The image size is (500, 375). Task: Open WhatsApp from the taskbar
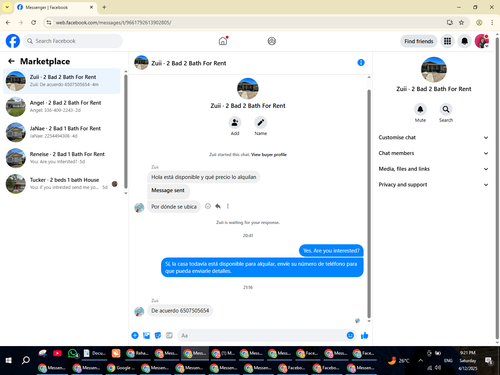click(x=73, y=353)
